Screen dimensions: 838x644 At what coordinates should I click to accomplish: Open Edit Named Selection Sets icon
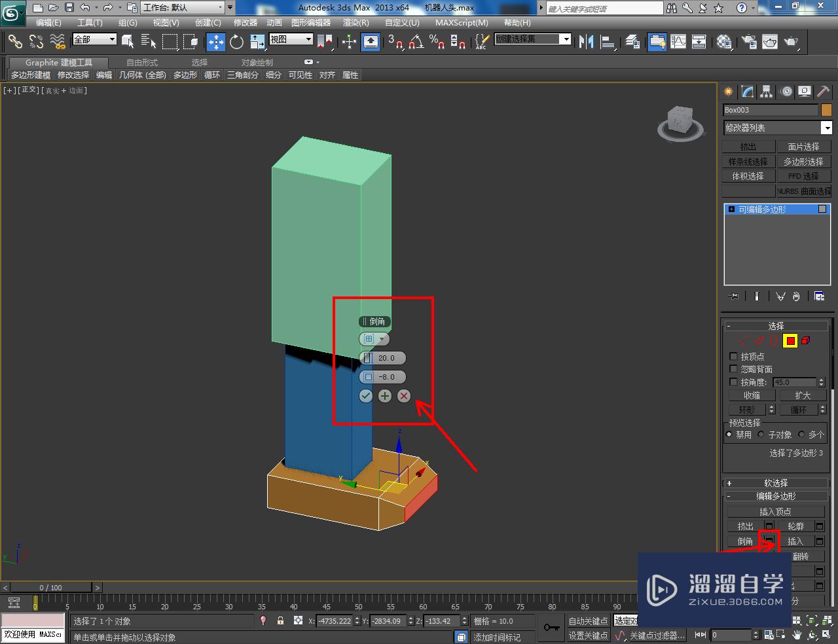tap(481, 42)
